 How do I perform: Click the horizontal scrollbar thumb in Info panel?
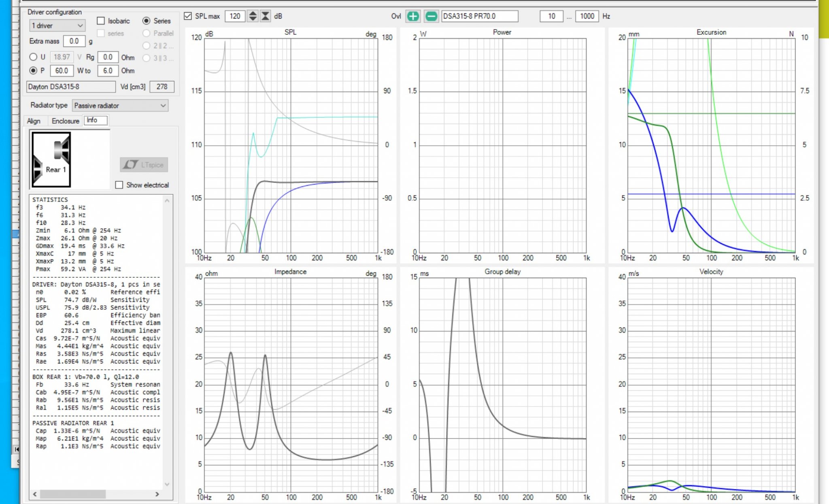tap(73, 494)
